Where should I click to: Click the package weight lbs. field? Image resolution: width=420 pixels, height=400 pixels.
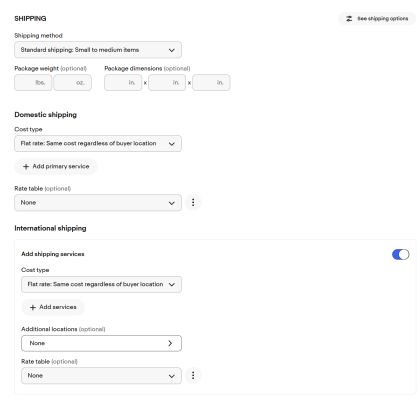[x=33, y=83]
